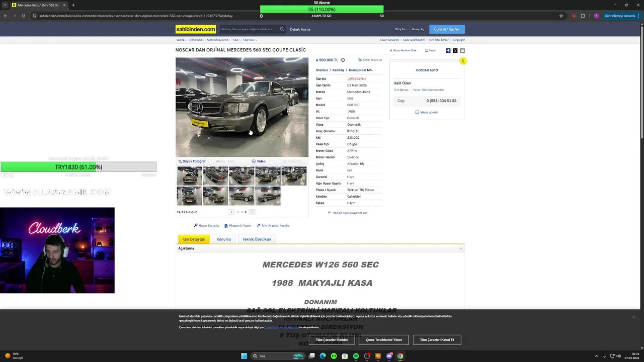Click the 560 SEC breadcrumb
Screen dimensions: 644x362
click(x=249, y=40)
